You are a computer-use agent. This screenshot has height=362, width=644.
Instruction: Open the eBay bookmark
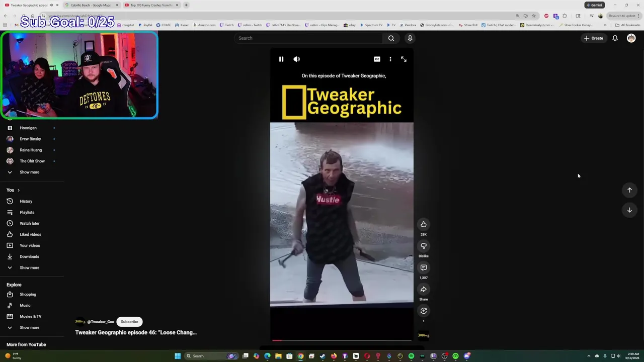click(x=350, y=25)
